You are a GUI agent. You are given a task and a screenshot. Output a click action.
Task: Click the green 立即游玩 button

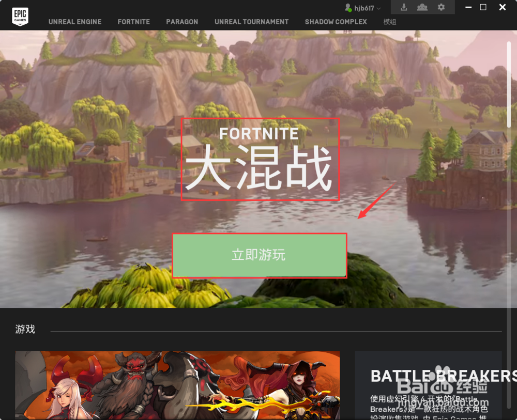tap(260, 256)
